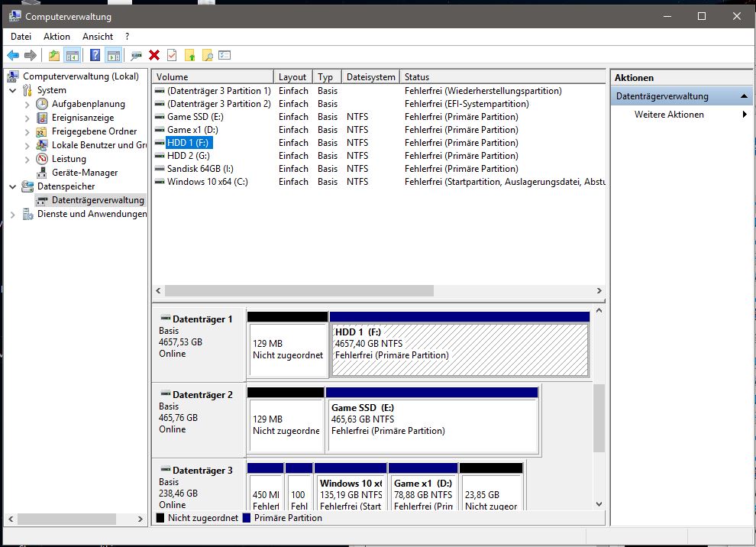Click the Datenträger 2 disk icon
This screenshot has width=756, height=547.
coord(166,394)
